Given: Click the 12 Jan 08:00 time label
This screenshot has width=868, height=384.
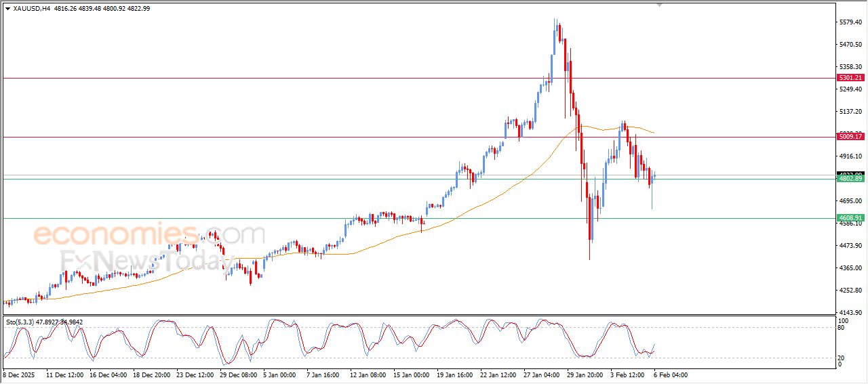Looking at the screenshot, I should pyautogui.click(x=368, y=375).
